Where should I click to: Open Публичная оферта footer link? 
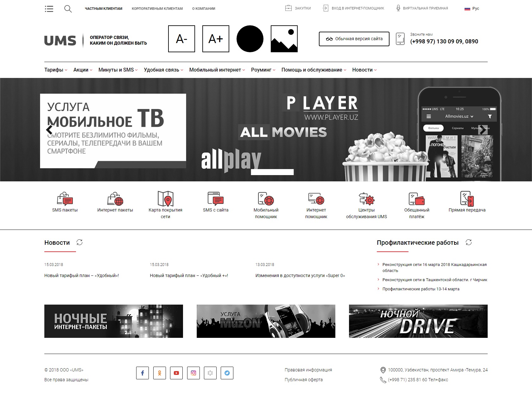click(x=304, y=380)
